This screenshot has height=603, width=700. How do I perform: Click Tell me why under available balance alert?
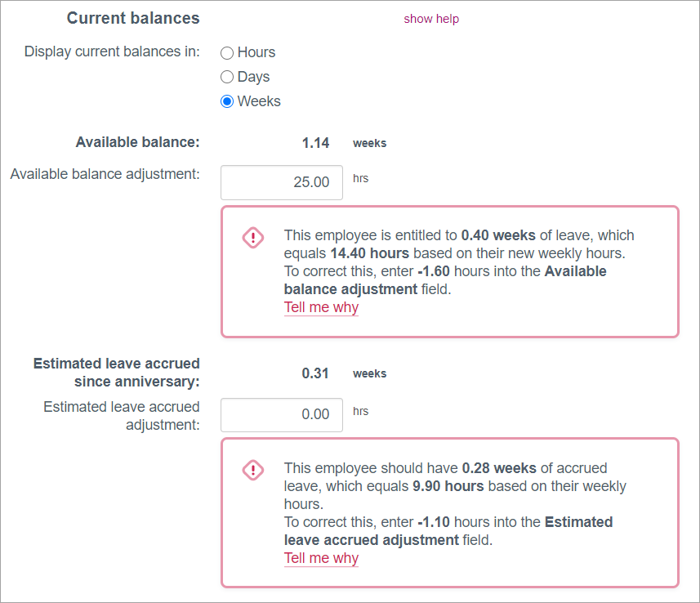point(321,308)
